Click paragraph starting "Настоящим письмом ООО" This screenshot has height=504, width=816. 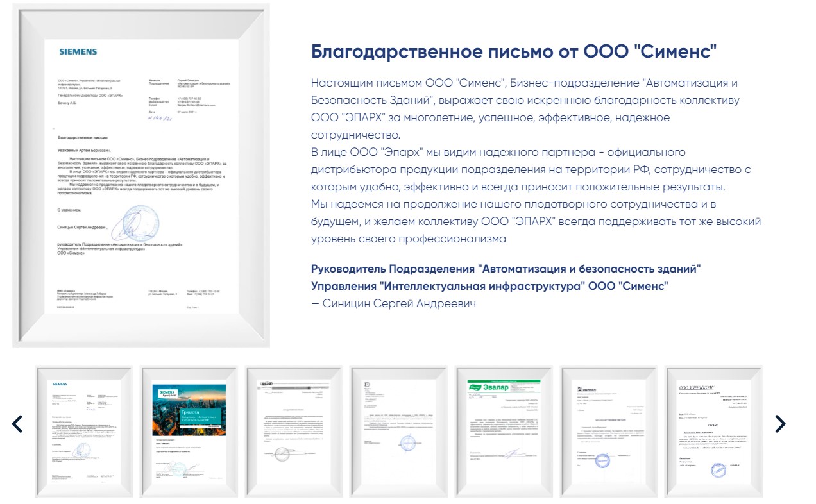526,110
